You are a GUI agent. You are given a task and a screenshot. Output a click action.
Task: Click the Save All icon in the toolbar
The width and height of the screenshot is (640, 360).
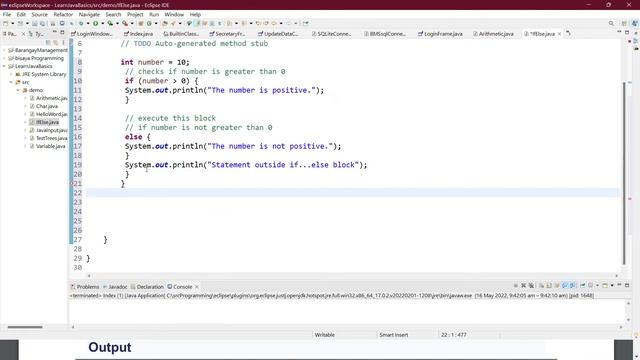tap(42, 23)
